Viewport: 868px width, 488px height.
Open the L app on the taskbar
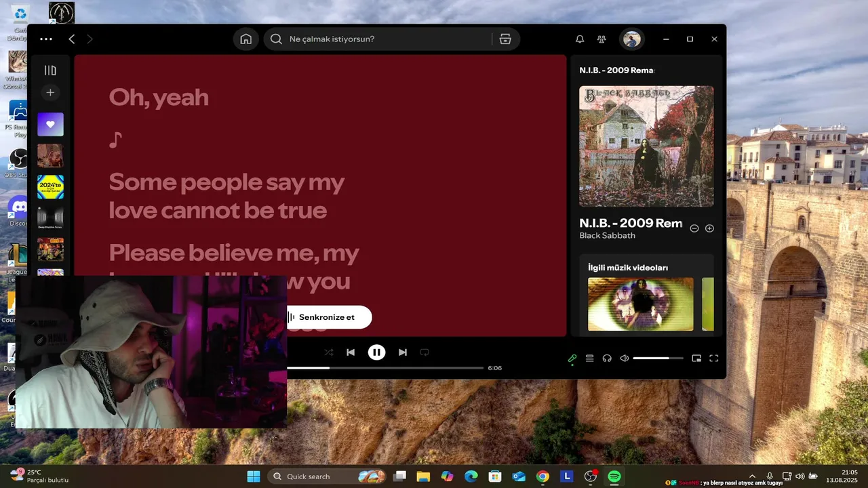(x=567, y=476)
